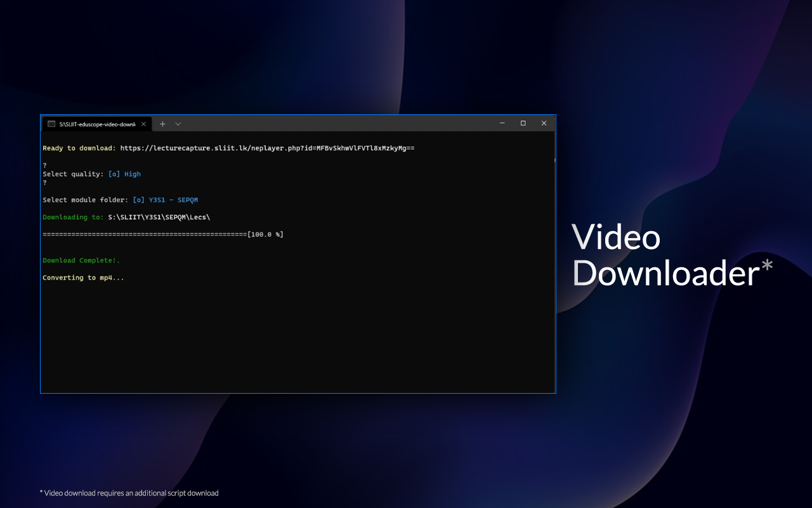Open a new terminal tab with the plus icon
812x508 pixels.
162,124
